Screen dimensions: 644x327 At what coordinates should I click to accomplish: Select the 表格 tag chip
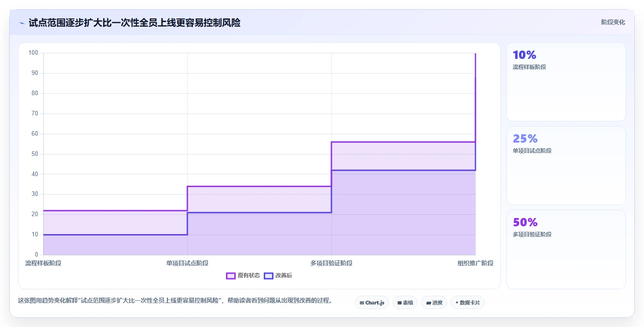pyautogui.click(x=405, y=303)
